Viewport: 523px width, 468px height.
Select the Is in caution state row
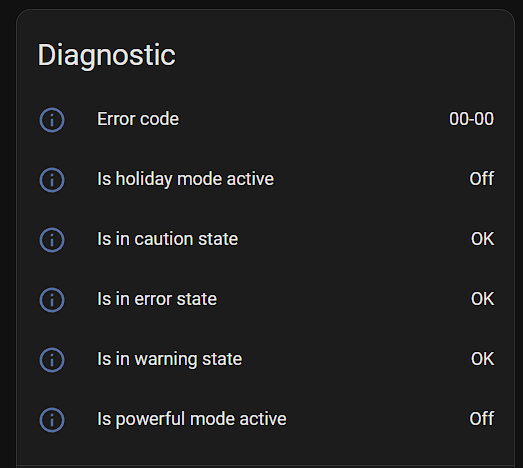point(266,240)
